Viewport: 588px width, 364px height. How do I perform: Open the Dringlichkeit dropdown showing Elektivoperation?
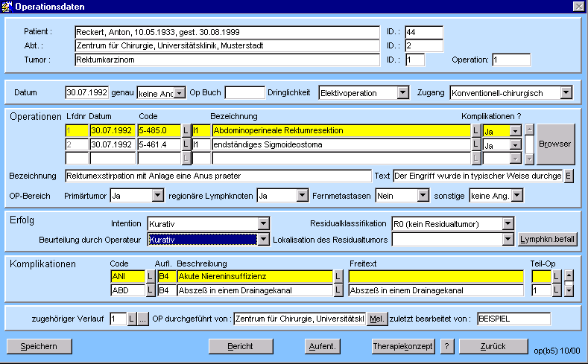coord(402,93)
